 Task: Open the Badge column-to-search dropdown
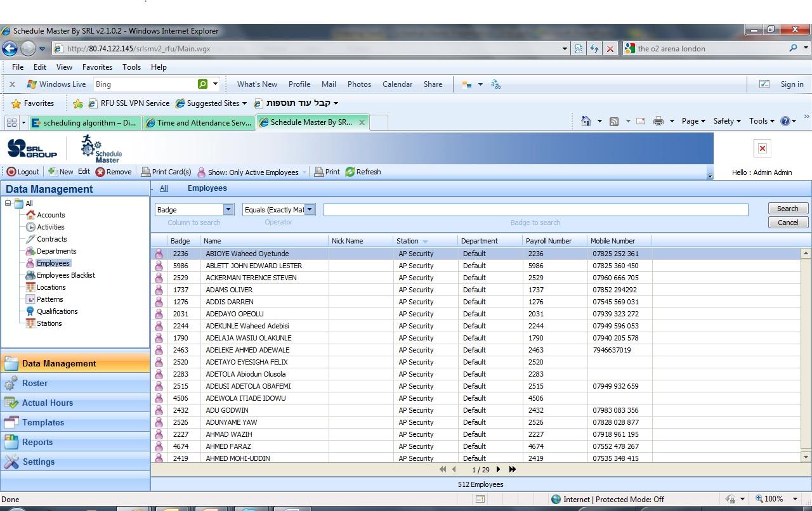tap(228, 210)
